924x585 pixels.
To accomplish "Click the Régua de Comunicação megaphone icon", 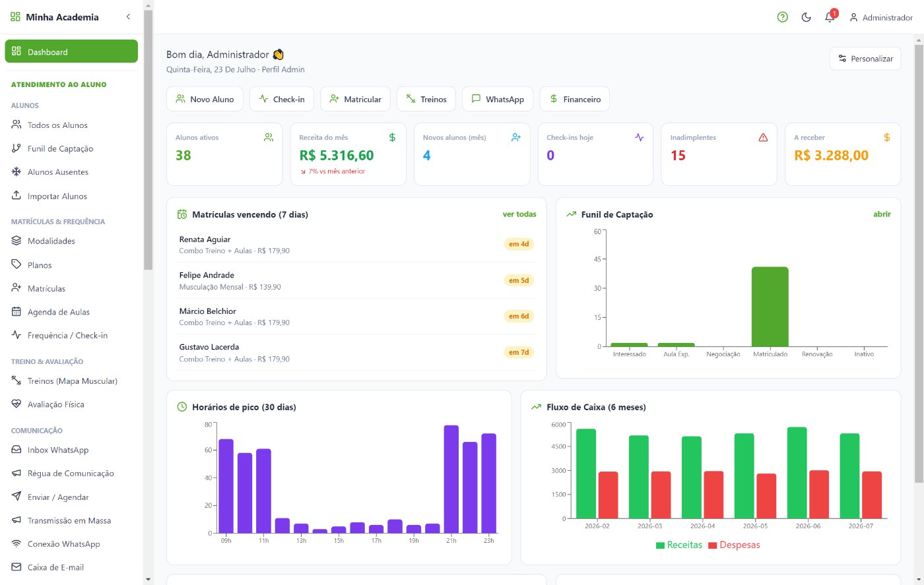I will 16,473.
